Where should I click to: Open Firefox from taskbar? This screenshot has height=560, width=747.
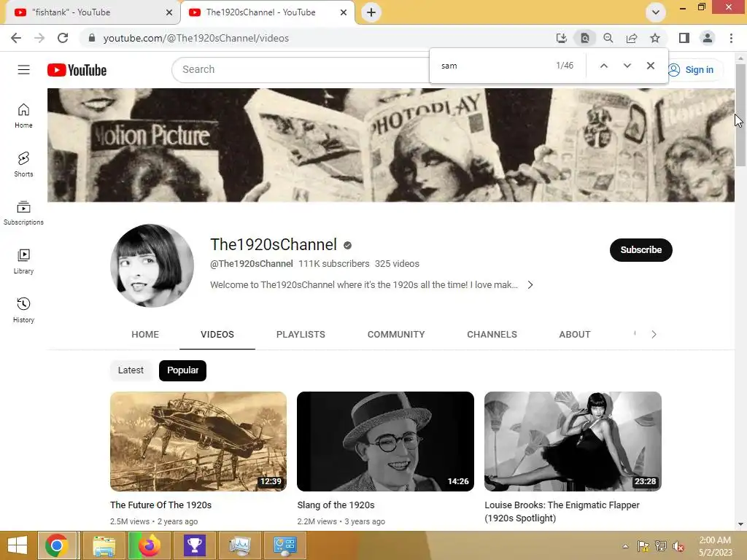click(x=149, y=545)
